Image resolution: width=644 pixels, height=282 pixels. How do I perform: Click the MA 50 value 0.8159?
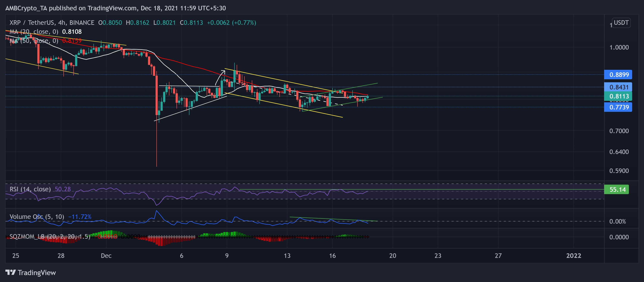tap(72, 41)
